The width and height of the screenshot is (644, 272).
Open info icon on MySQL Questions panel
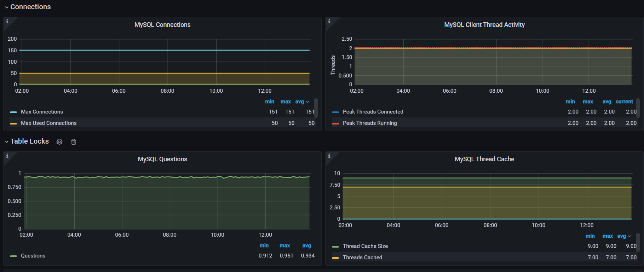tap(7, 156)
